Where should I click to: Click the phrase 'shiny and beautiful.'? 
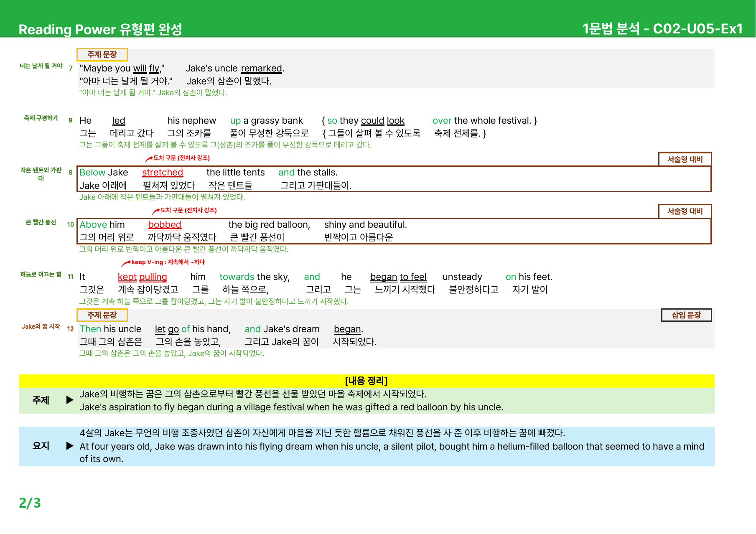pyautogui.click(x=366, y=225)
